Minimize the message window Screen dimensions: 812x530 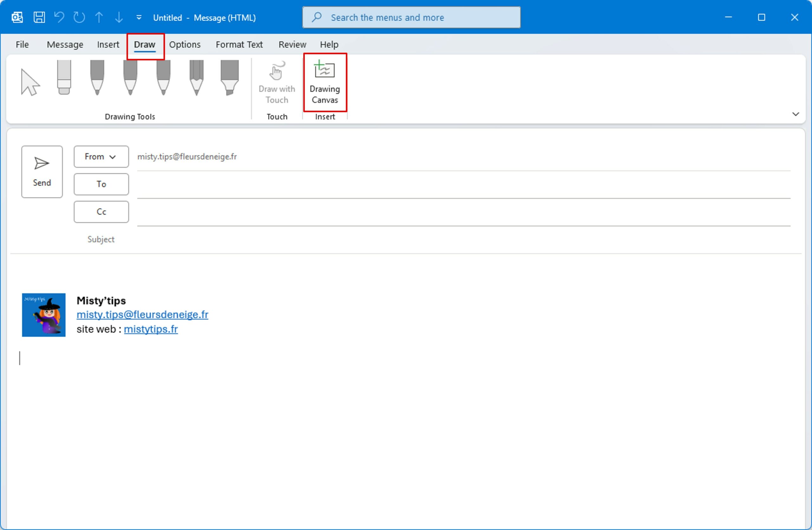[x=728, y=17]
